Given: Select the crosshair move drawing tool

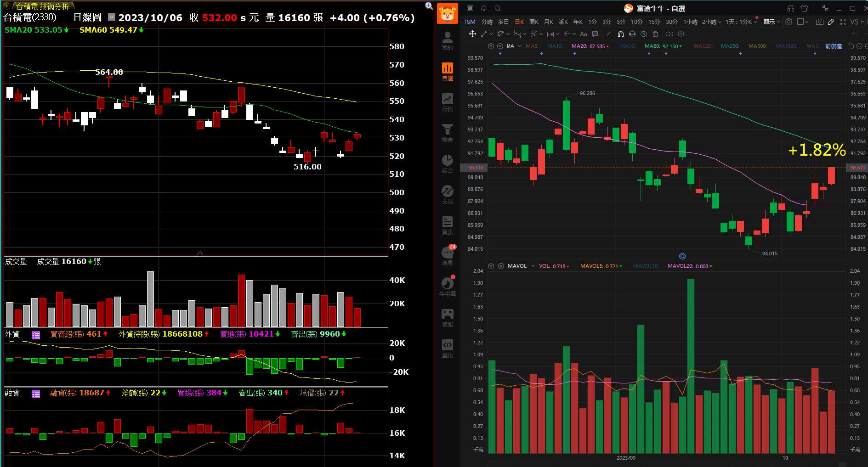Looking at the screenshot, I should point(472,34).
